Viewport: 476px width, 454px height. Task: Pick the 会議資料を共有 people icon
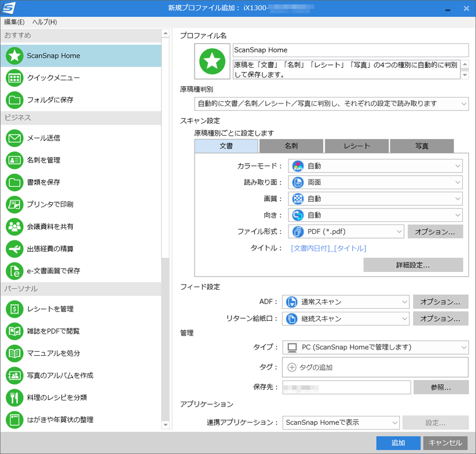(x=14, y=227)
